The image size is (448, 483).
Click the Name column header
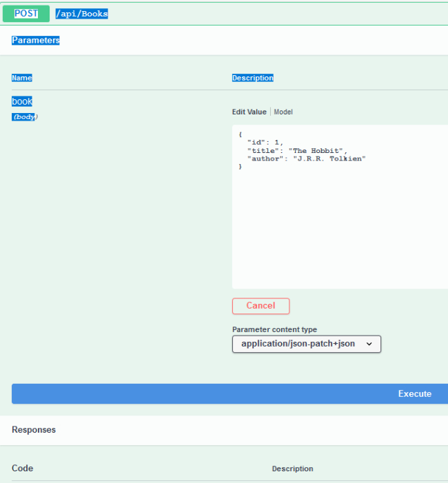point(22,78)
